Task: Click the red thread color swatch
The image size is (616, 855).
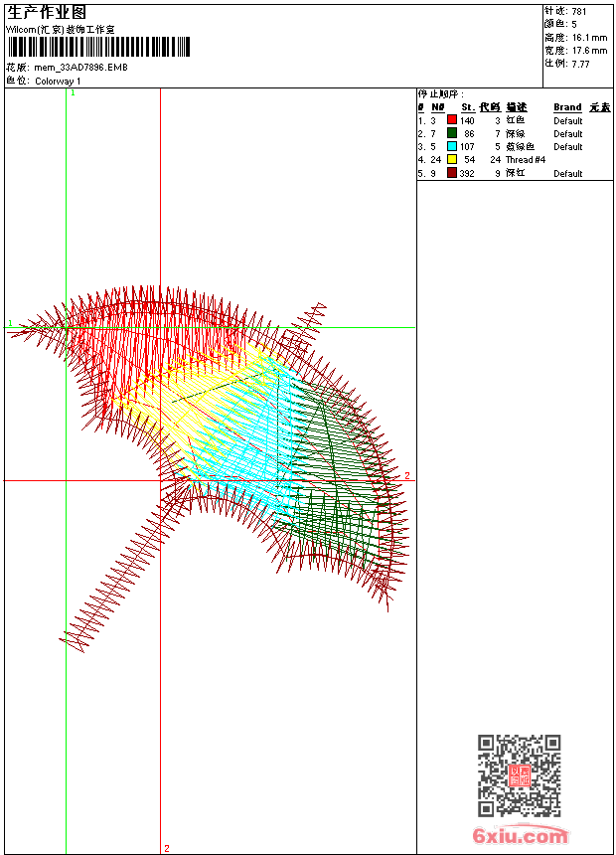Action: coord(452,120)
